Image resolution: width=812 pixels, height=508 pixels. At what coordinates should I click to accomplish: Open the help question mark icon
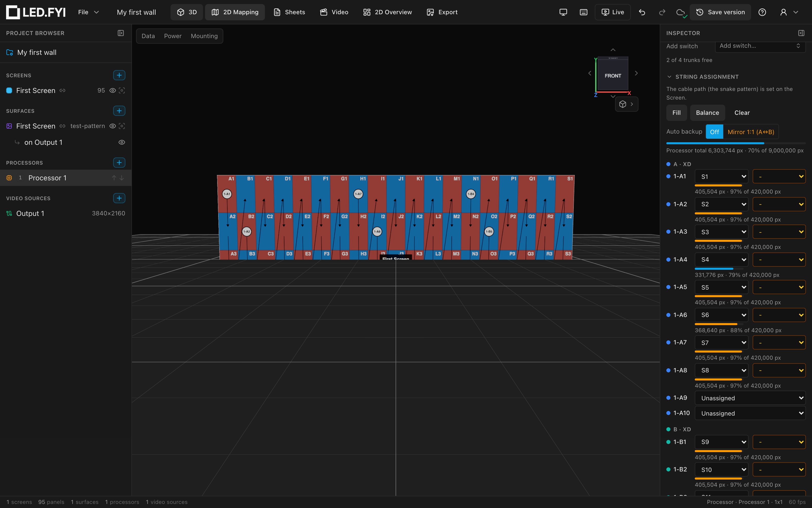(x=762, y=12)
